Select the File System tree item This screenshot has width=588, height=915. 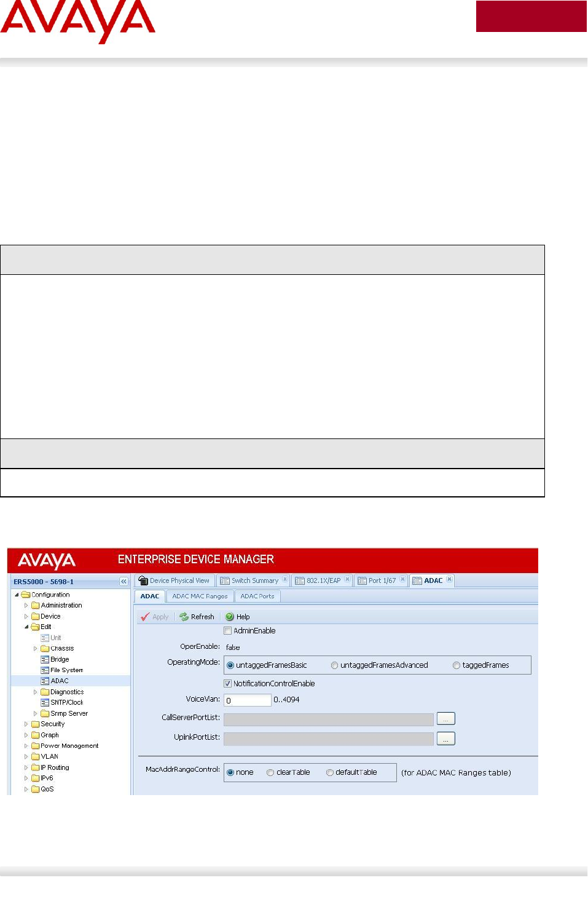(x=67, y=670)
